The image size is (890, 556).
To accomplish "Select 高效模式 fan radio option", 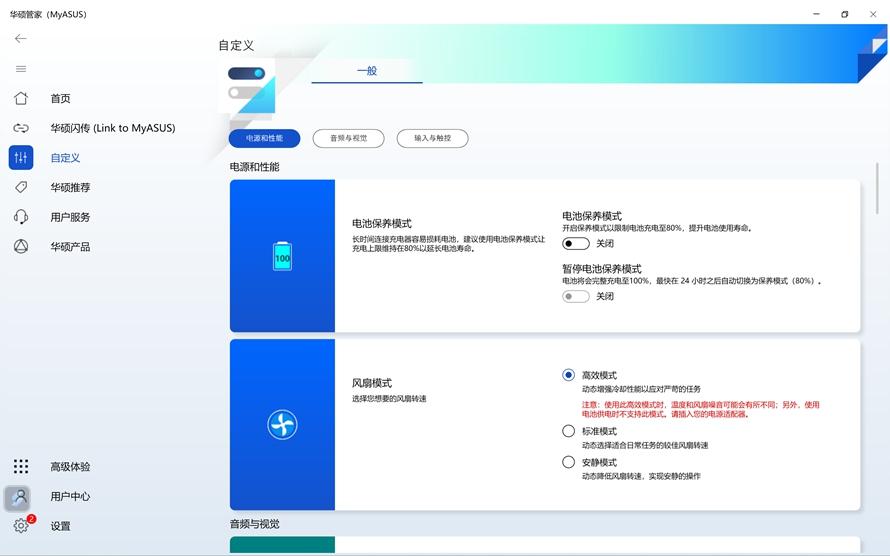I will [x=568, y=375].
